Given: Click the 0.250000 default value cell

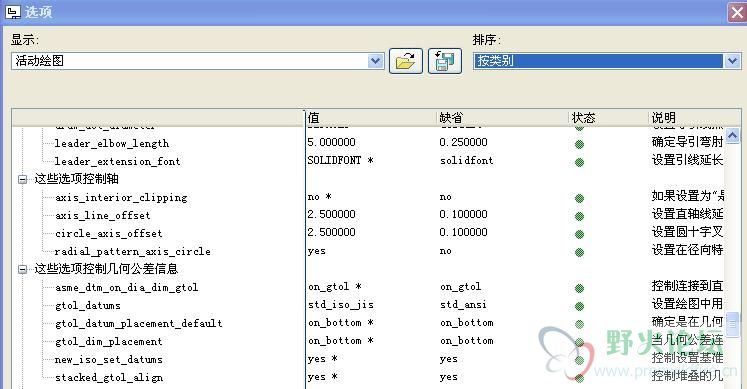Looking at the screenshot, I should click(464, 142).
